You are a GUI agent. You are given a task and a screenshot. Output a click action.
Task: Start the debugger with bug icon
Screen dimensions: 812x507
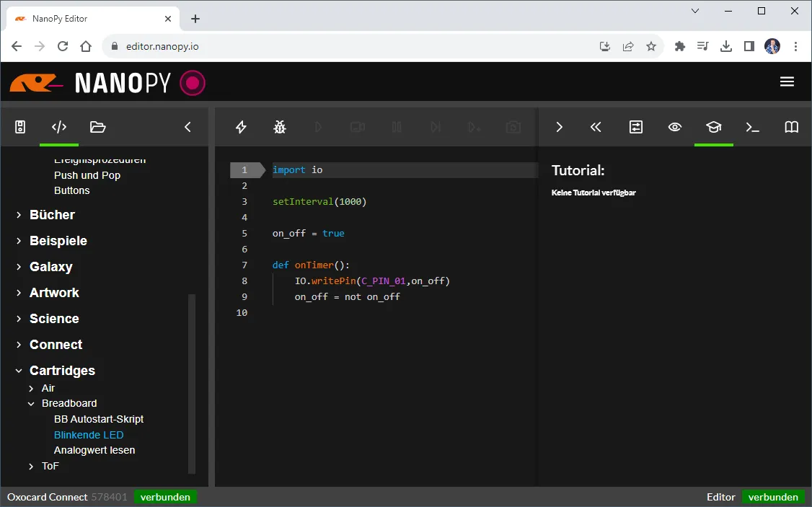coord(280,127)
